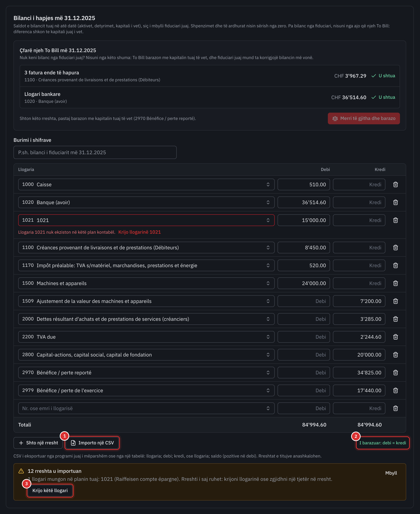Trash the 1500 Machines et appareils row
Screen dimensions: 420x514
395,283
